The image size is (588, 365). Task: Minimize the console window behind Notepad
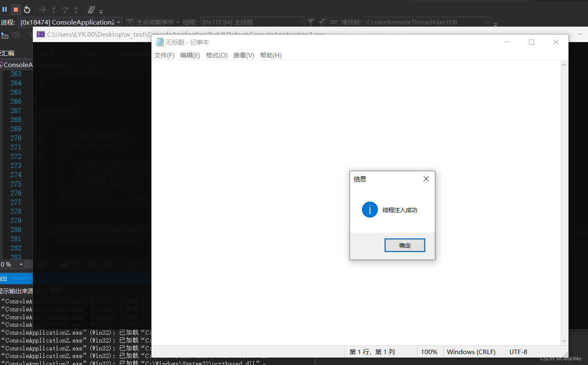click(x=579, y=34)
